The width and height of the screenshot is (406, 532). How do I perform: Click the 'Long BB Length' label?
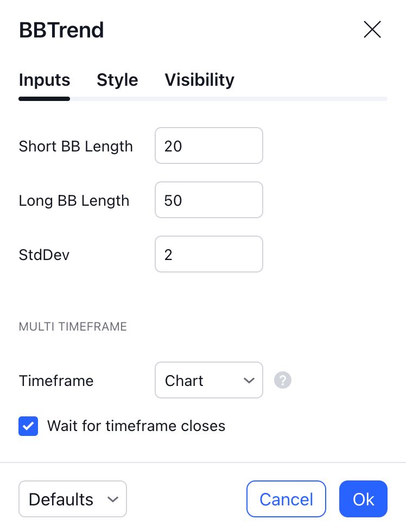click(x=74, y=201)
